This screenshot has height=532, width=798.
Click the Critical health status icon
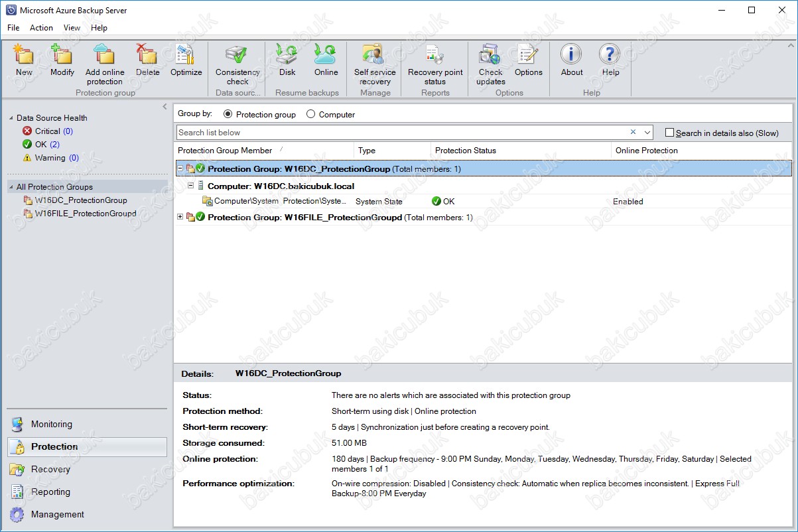tap(27, 131)
